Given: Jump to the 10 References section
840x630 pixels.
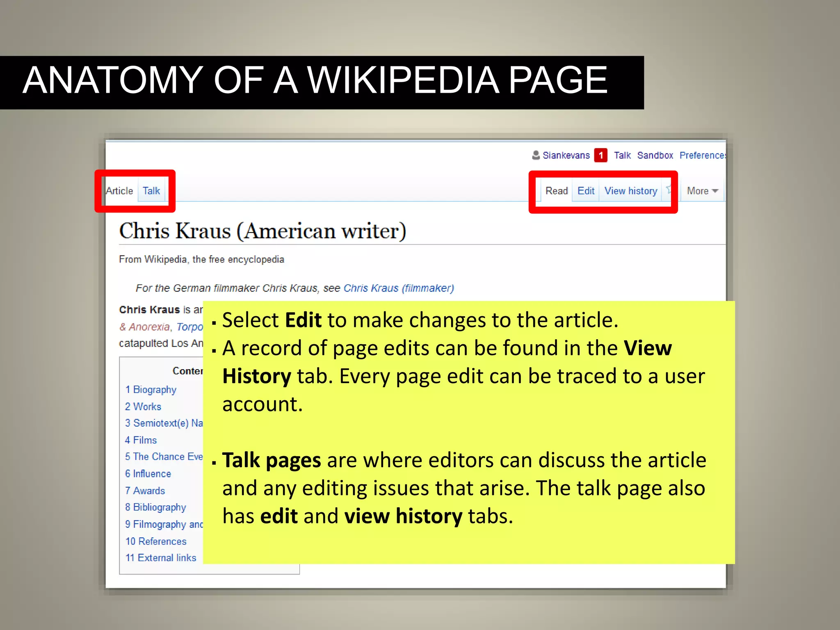Looking at the screenshot, I should (156, 541).
